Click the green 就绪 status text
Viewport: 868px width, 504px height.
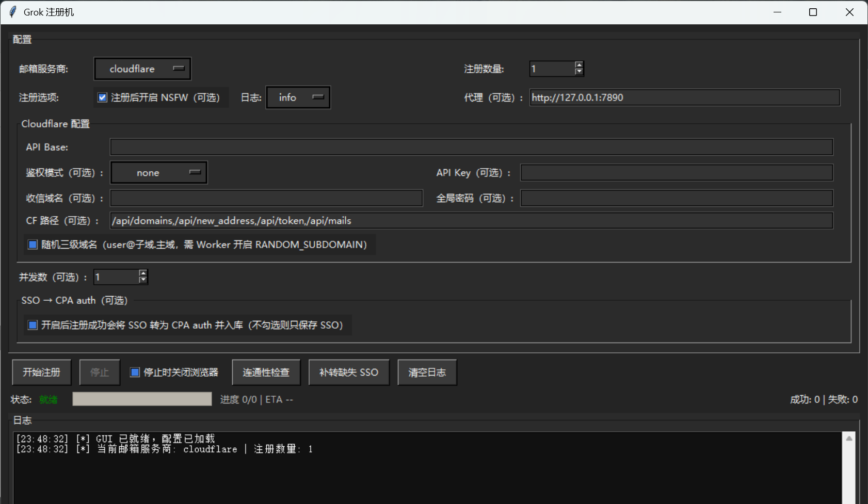click(49, 400)
